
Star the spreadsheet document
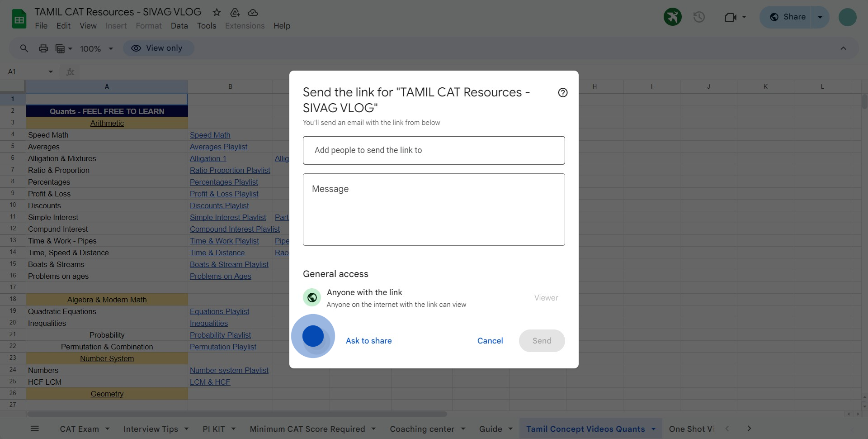(217, 12)
